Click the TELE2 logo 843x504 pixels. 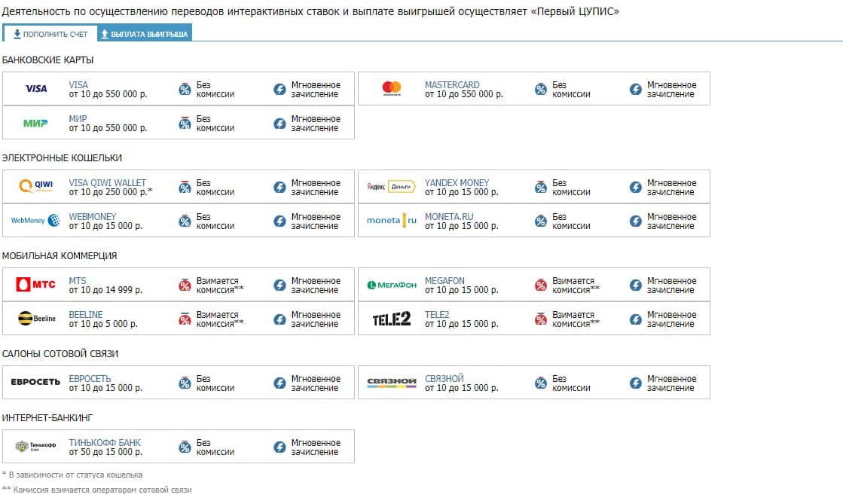click(392, 319)
